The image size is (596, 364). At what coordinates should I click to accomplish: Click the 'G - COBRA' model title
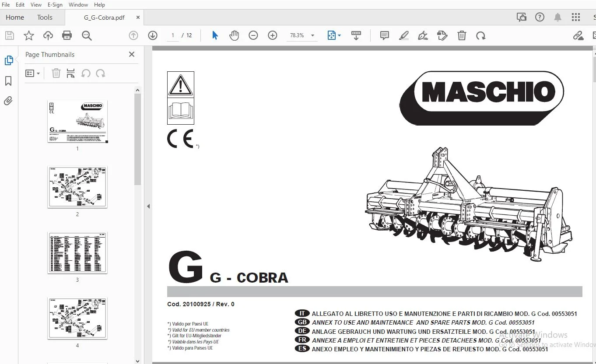(249, 277)
